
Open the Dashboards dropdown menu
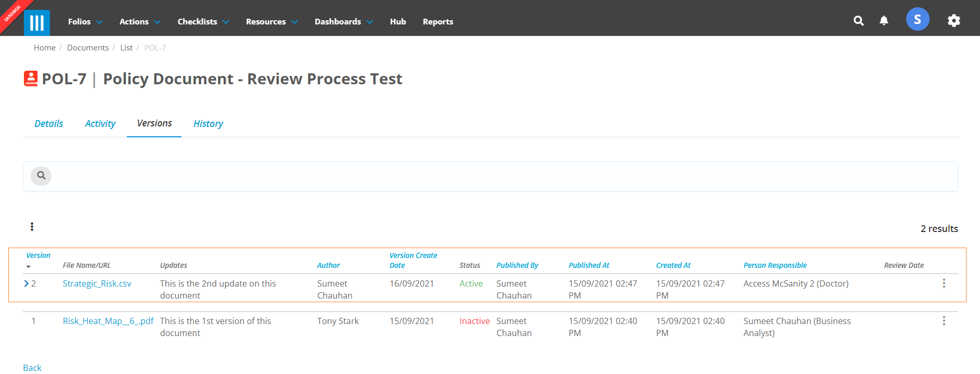[x=344, y=21]
